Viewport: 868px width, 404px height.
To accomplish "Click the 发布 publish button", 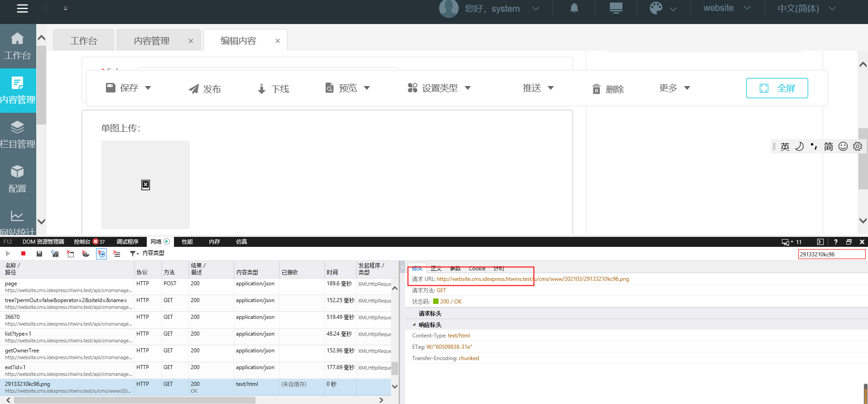I will click(x=205, y=89).
